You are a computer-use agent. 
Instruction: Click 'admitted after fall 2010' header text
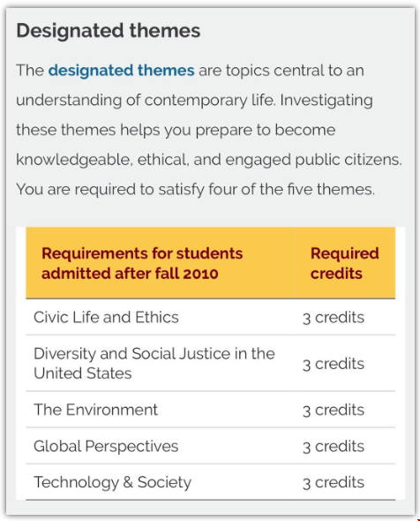(x=130, y=274)
